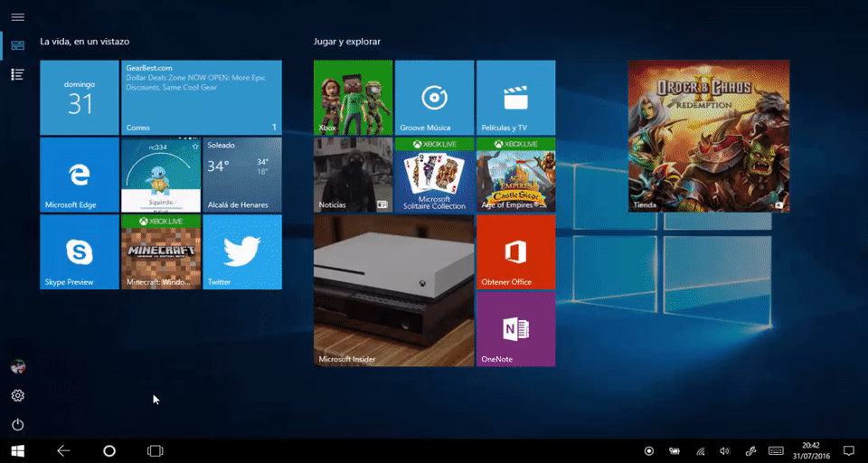Switch to the All apps list view
The width and height of the screenshot is (868, 463).
(x=17, y=74)
